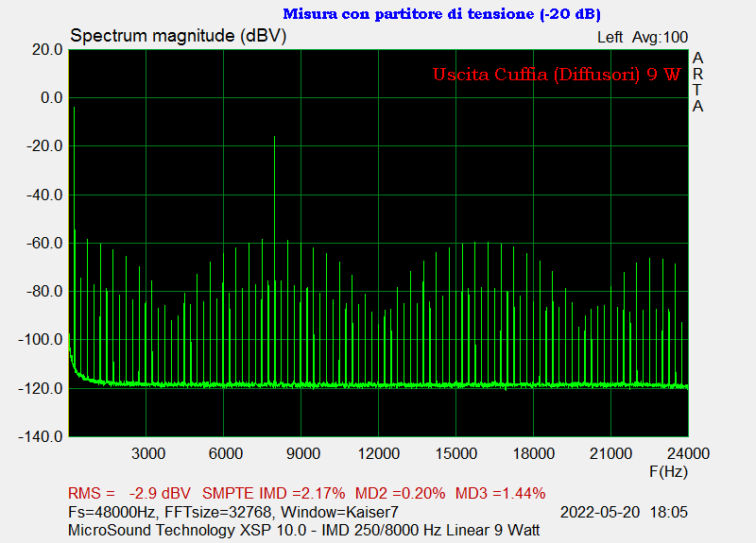Click the 18000 frequency axis label
Image resolution: width=756 pixels, height=543 pixels.
pyautogui.click(x=533, y=453)
